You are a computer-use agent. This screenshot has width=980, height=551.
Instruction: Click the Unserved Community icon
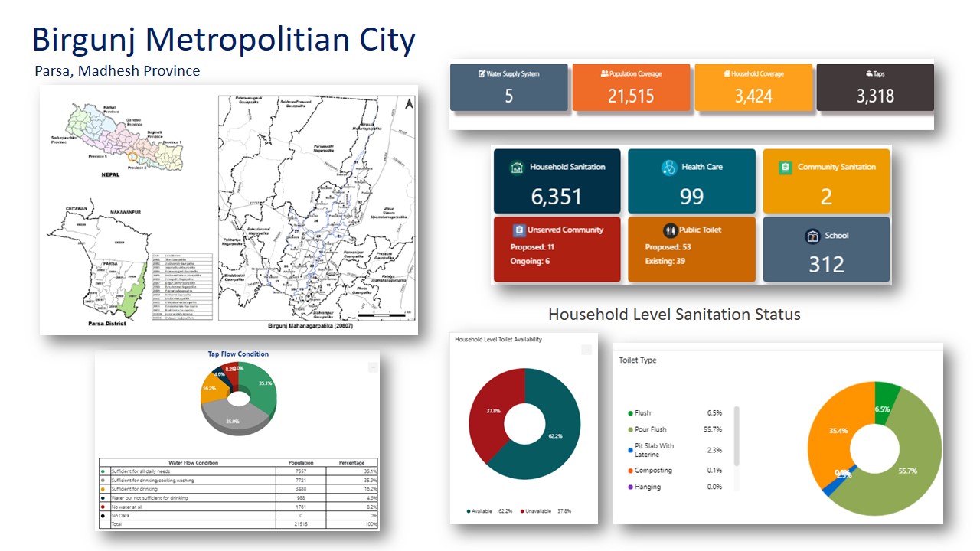point(518,230)
